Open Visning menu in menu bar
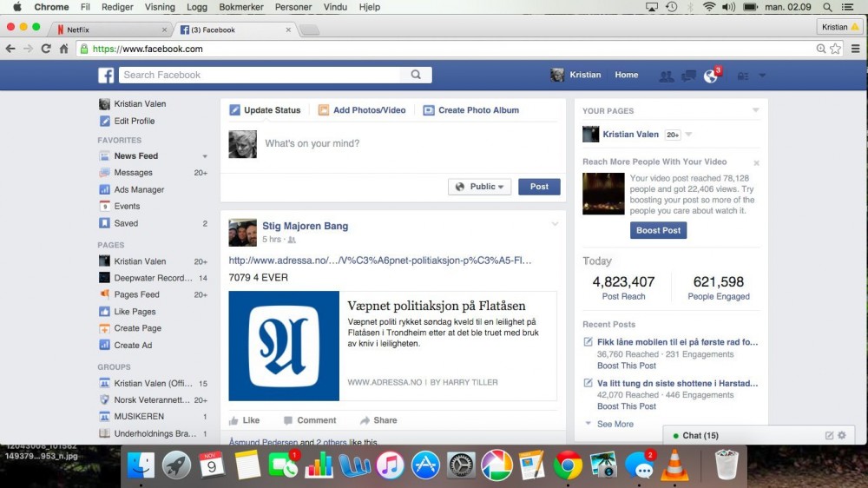Screen dimensions: 868x488 point(160,7)
